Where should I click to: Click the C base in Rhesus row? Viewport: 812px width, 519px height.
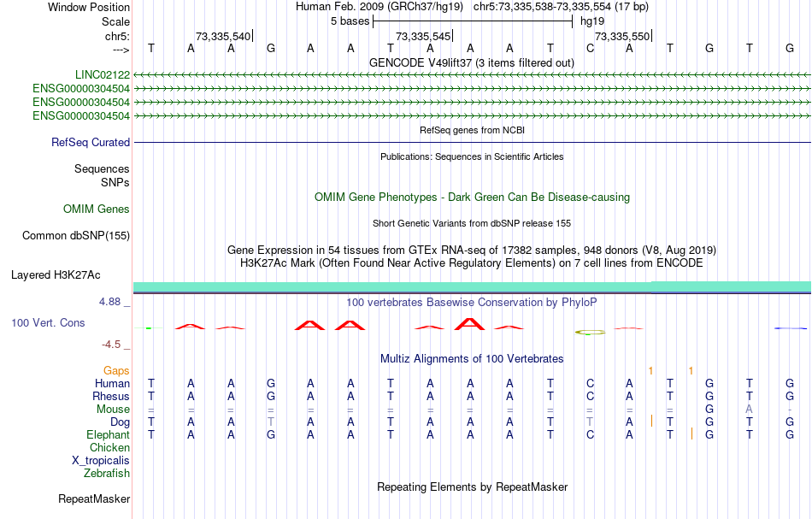(590, 397)
